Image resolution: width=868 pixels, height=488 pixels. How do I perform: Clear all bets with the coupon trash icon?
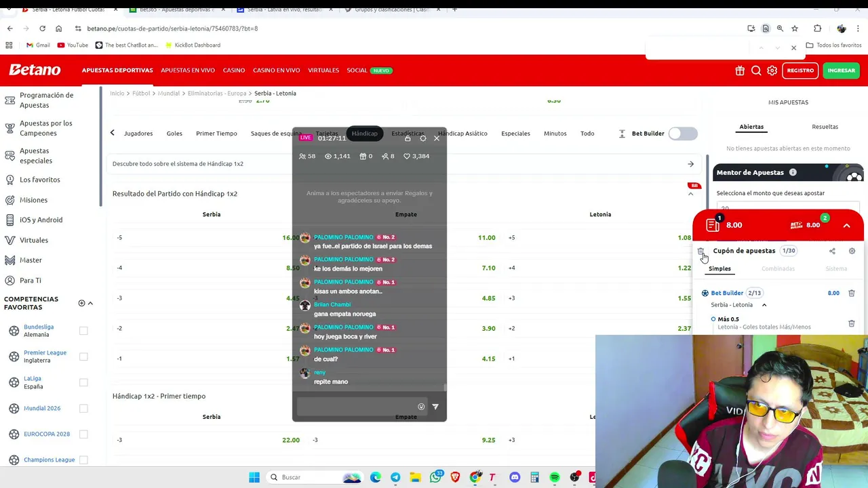point(701,251)
